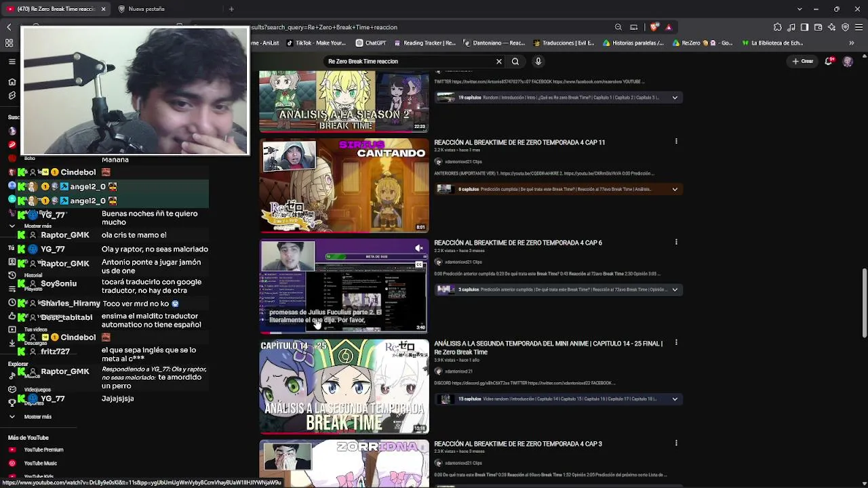
Task: Close the Re:Zero Break Time reaccion tab
Action: click(x=103, y=9)
